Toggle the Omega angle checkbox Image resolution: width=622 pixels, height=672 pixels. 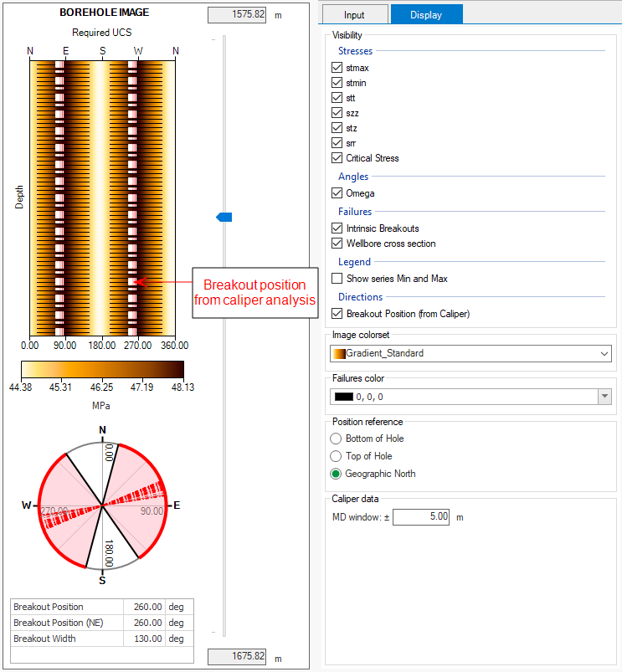[x=337, y=193]
